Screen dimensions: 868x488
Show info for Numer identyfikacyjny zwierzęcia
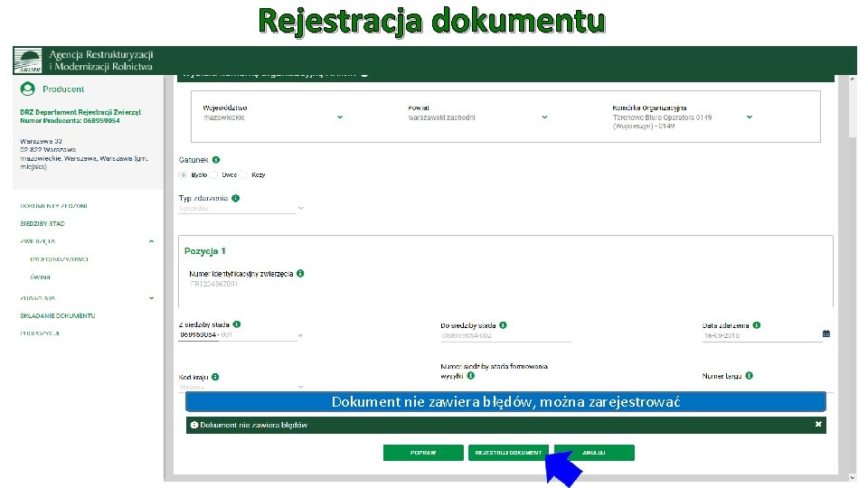[x=300, y=273]
